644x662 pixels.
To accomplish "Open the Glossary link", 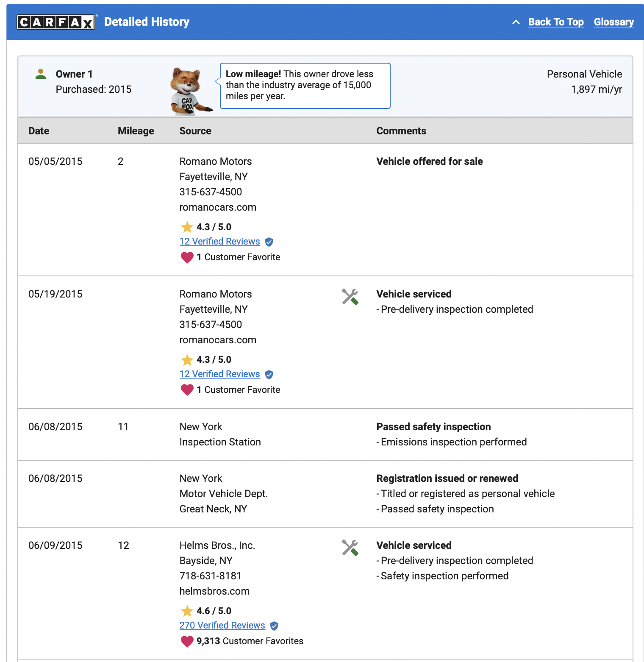I will [614, 22].
